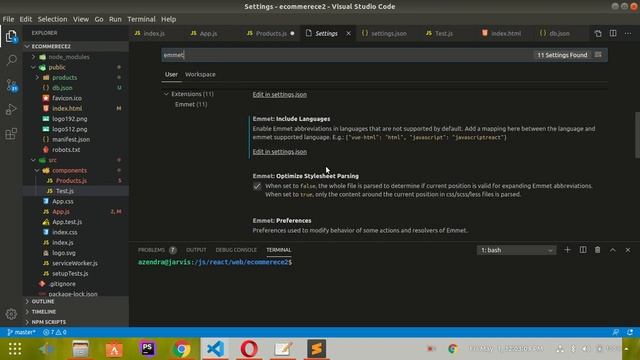The height and width of the screenshot is (360, 640).
Task: Close the Settings editor tab
Action: (x=348, y=33)
